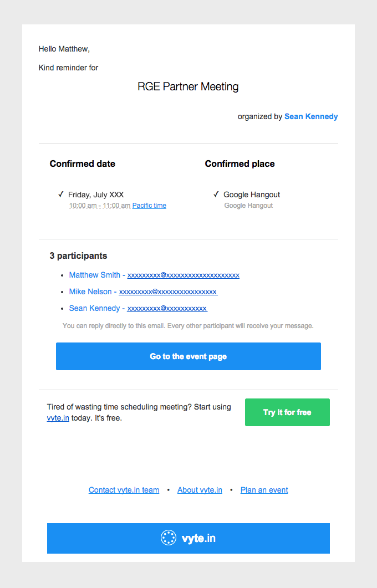
Task: Click the checkmark next to Friday, July
Action: [61, 195]
